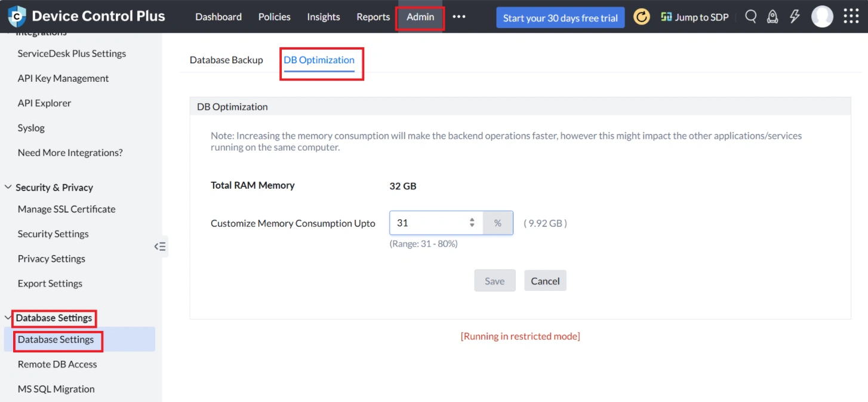
Task: Adjust memory percentage with spinner arrows
Action: [472, 223]
